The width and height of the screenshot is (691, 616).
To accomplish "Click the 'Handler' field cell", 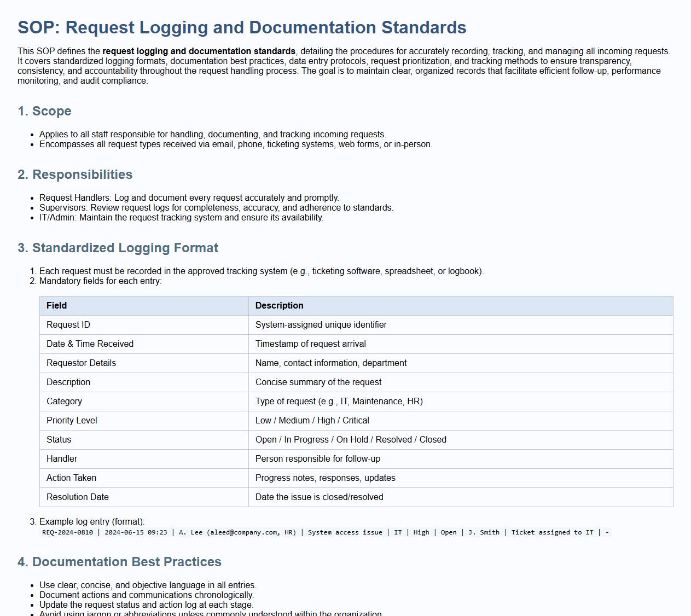I will click(x=62, y=459).
